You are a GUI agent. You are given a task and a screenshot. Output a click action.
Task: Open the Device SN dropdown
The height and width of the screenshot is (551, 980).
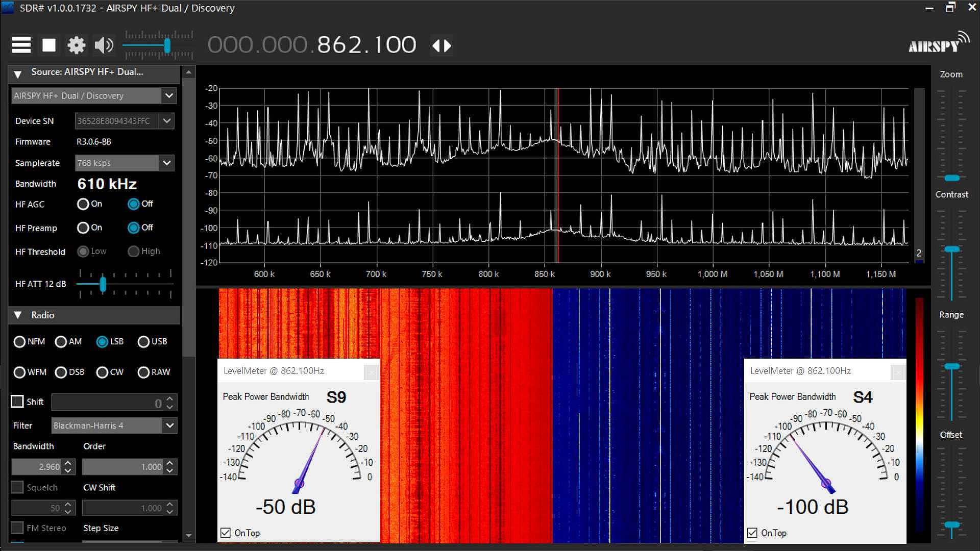click(166, 121)
